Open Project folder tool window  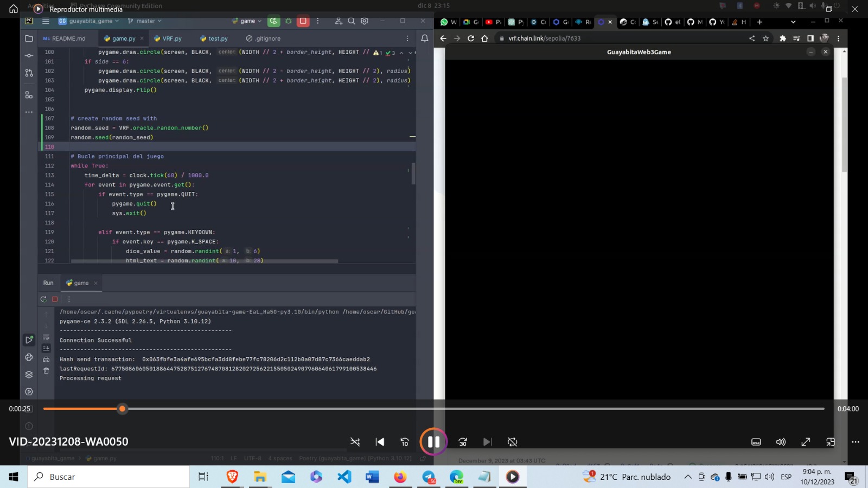pyautogui.click(x=29, y=38)
